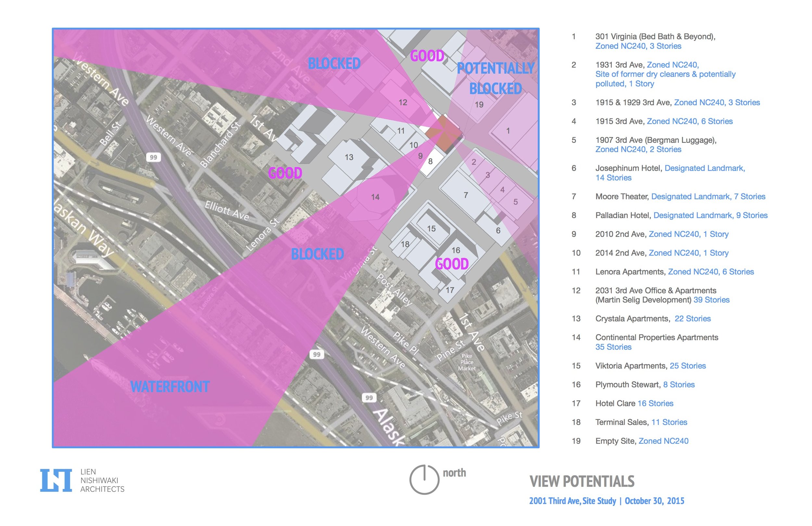Click building number 6 on the map
The image size is (812, 526).
(498, 230)
